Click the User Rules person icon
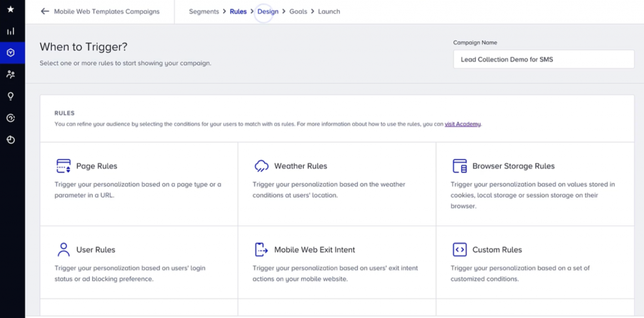Screen dimensions: 644x318 point(64,249)
